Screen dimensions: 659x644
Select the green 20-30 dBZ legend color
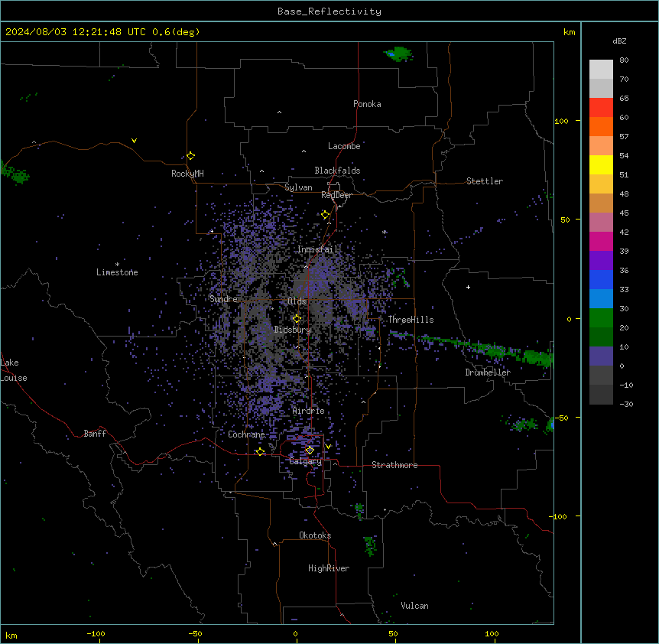(x=601, y=318)
